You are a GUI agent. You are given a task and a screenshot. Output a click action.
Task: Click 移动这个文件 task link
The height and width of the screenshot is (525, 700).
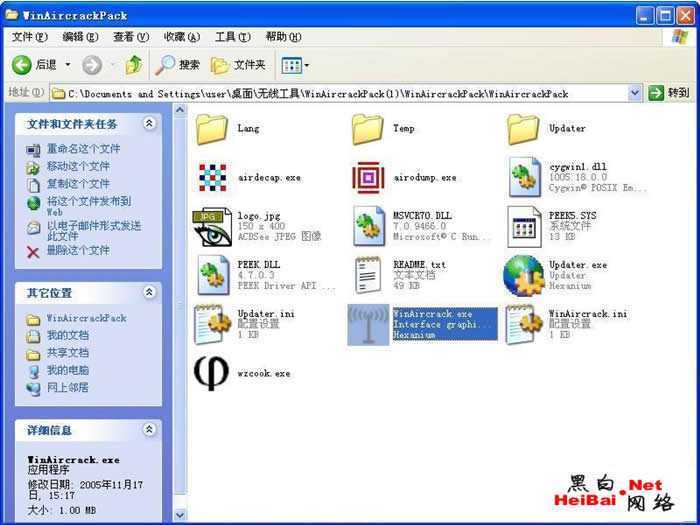pos(78,167)
